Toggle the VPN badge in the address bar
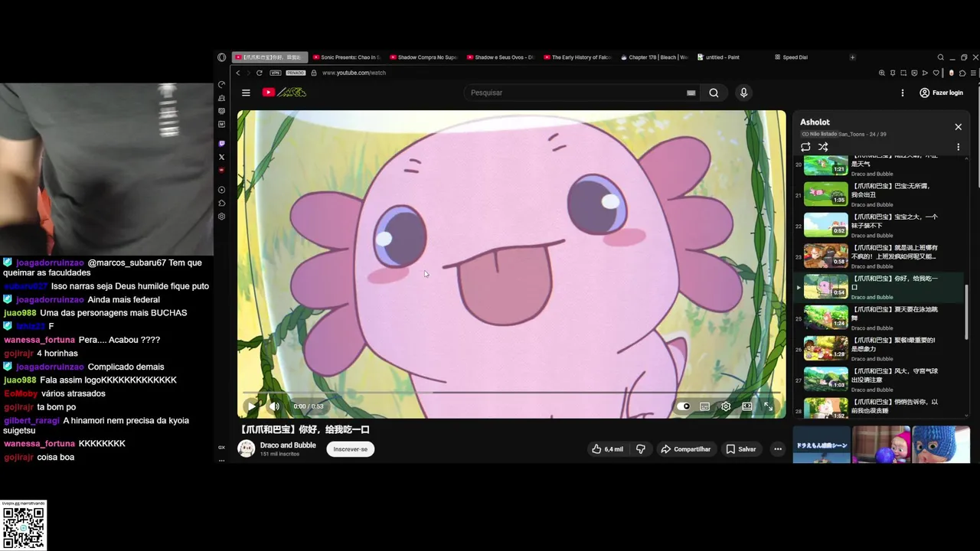The height and width of the screenshot is (551, 980). (276, 73)
